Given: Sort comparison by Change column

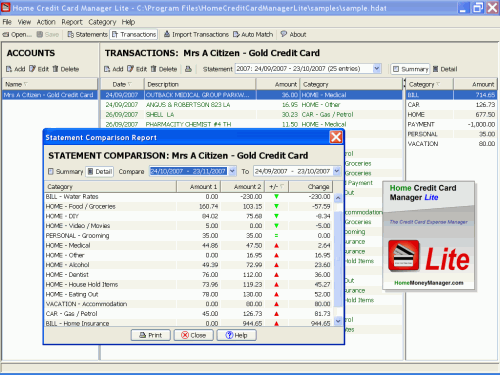Looking at the screenshot, I should 311,187.
